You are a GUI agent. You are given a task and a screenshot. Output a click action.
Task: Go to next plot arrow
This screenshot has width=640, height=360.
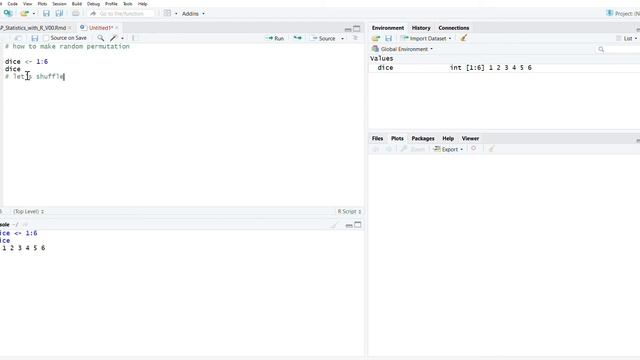(x=389, y=149)
